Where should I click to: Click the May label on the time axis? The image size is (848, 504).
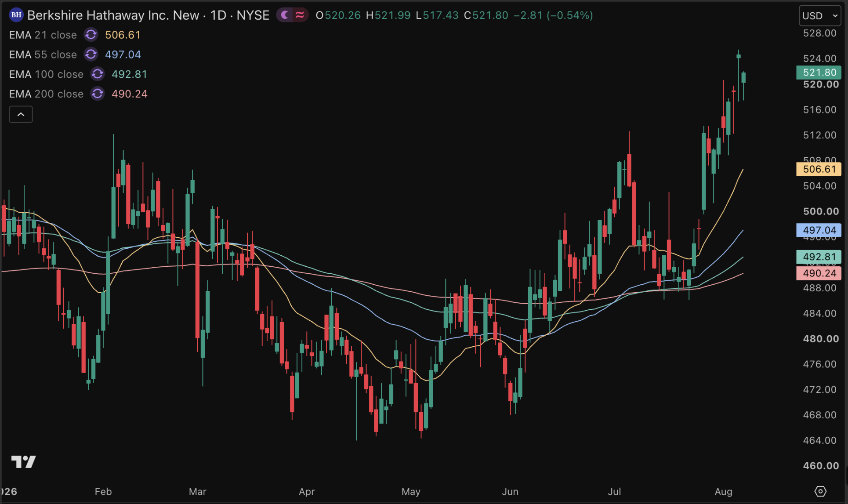pos(411,491)
